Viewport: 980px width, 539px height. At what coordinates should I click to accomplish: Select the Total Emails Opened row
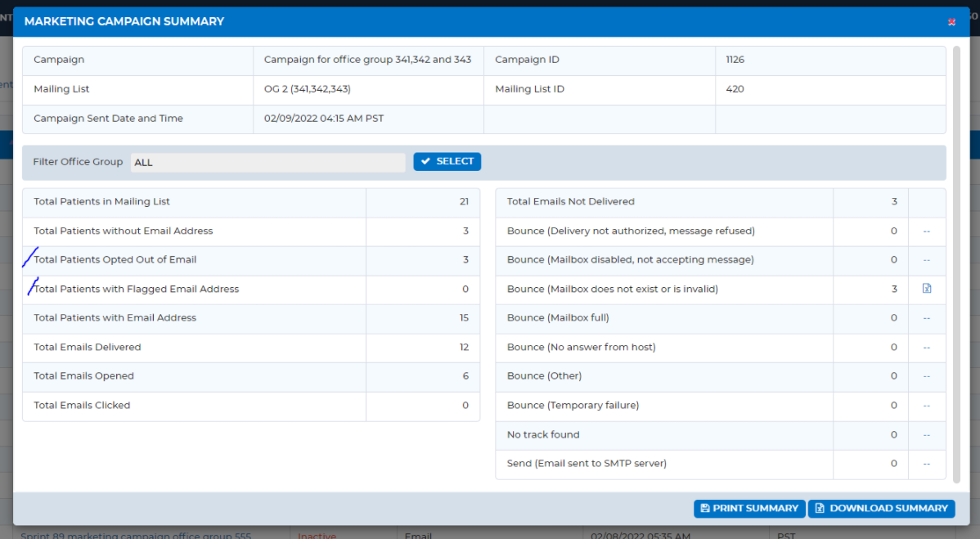(x=251, y=376)
